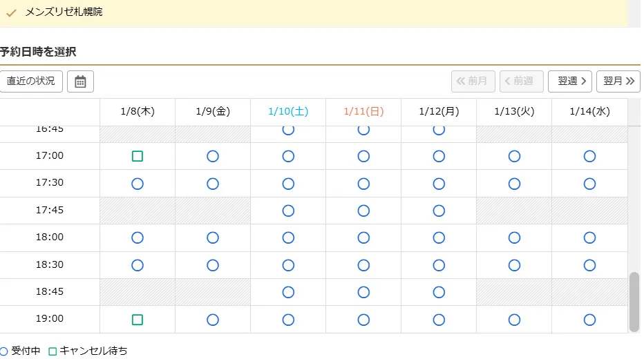
Task: Reserve 1/13 at 18:30 slot
Action: tap(514, 265)
